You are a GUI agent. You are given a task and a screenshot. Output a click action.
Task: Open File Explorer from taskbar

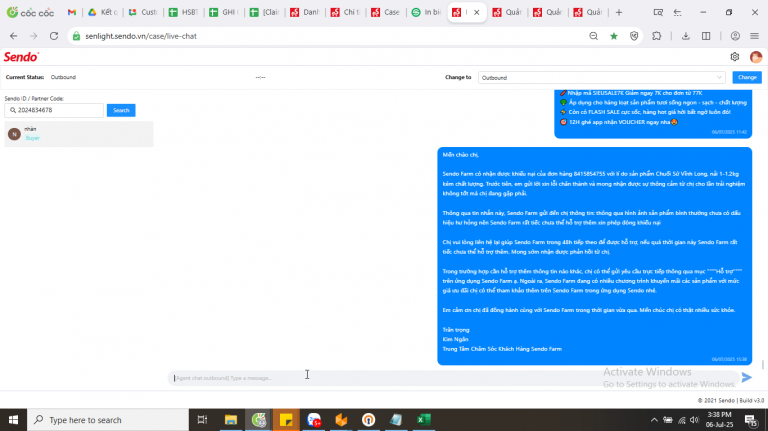click(231, 420)
